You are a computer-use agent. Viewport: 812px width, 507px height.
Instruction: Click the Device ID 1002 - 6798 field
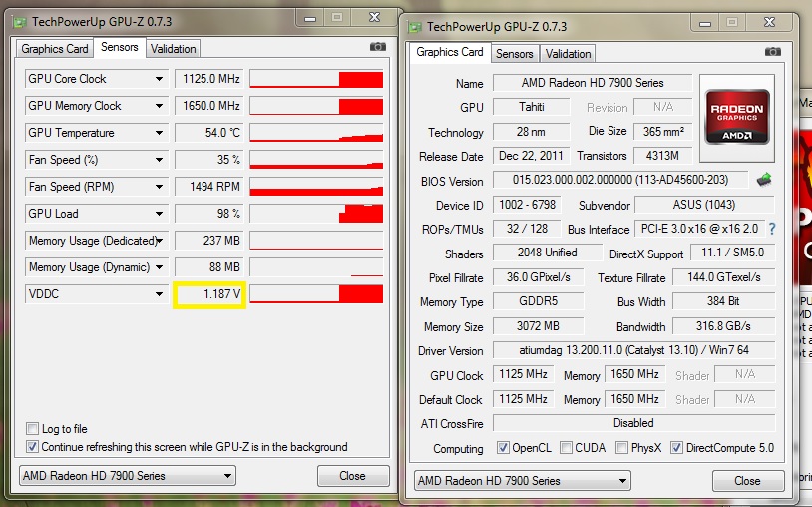click(x=527, y=204)
